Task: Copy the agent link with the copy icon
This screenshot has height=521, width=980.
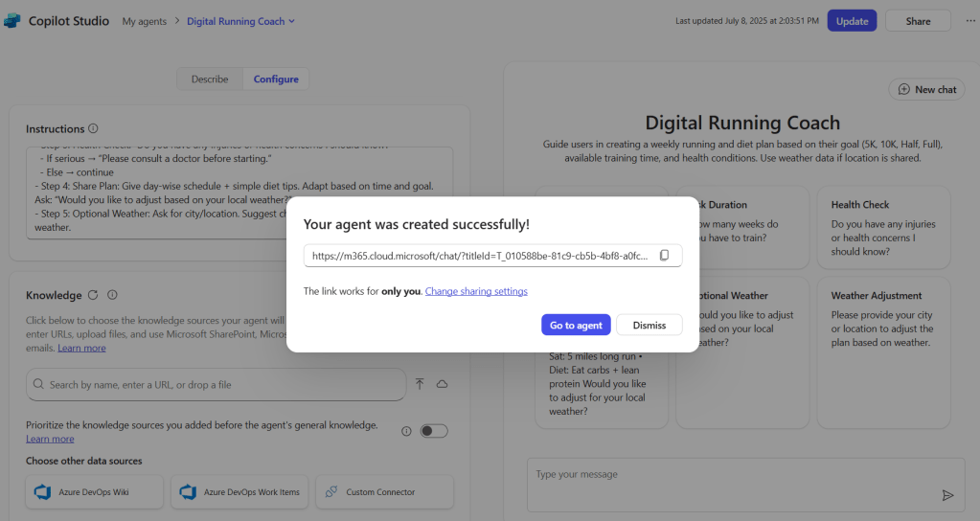Action: [664, 256]
